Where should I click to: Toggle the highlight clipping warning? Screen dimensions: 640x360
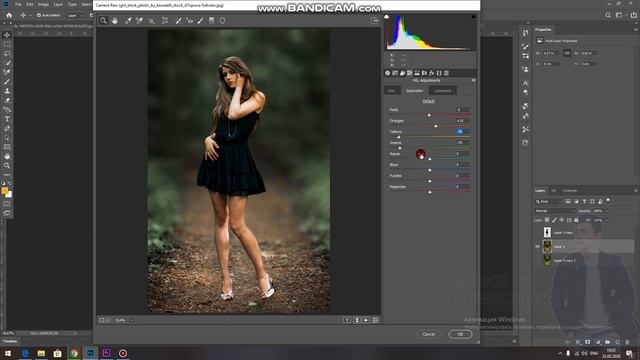pos(473,17)
